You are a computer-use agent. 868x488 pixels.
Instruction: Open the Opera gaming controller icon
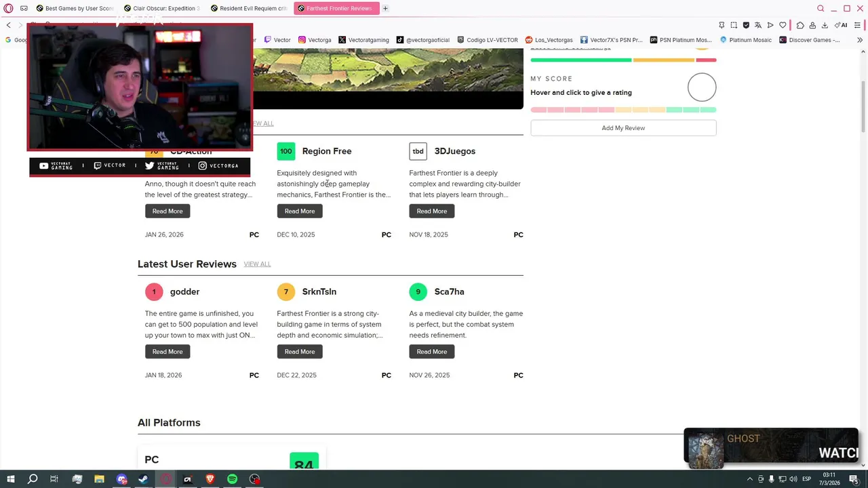coord(24,8)
